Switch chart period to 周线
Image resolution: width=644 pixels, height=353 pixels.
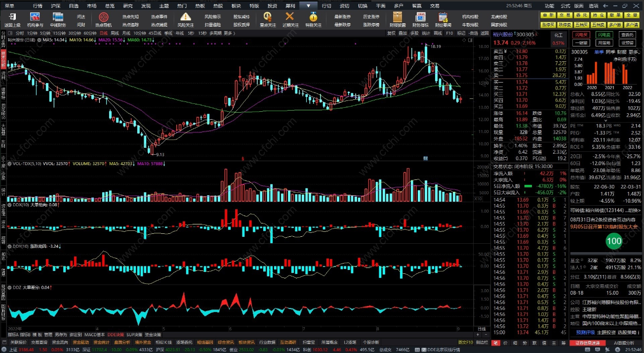click(114, 33)
